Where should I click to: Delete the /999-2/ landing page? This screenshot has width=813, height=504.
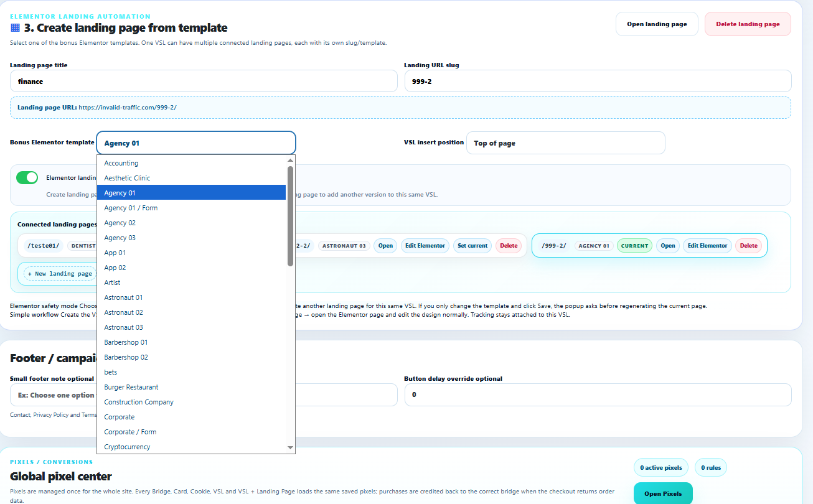pos(749,246)
